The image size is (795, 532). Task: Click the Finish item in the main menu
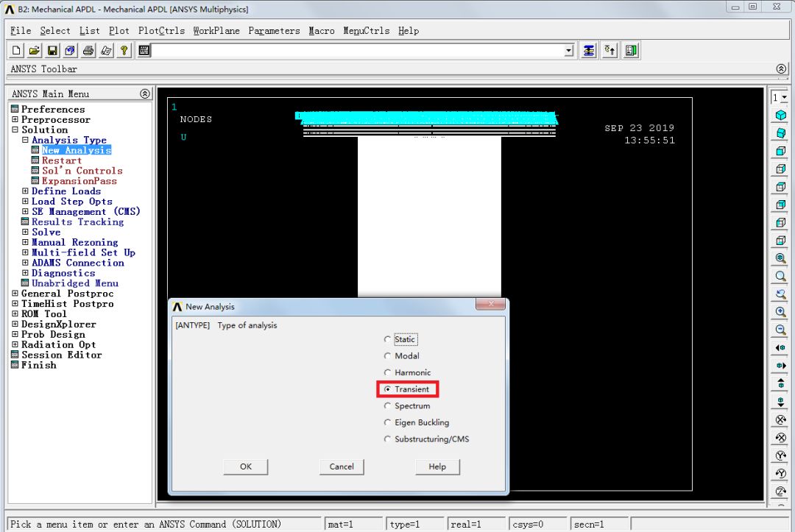[38, 365]
